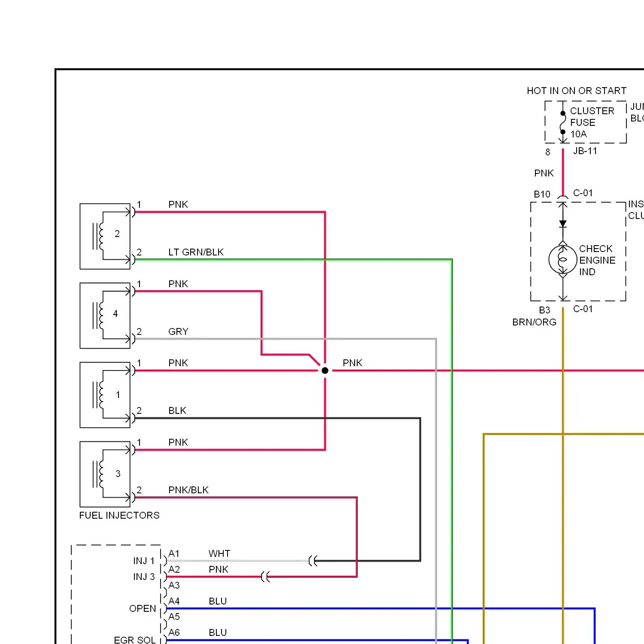The image size is (644, 644).
Task: Click the cluster fuse symbol
Action: [x=563, y=123]
